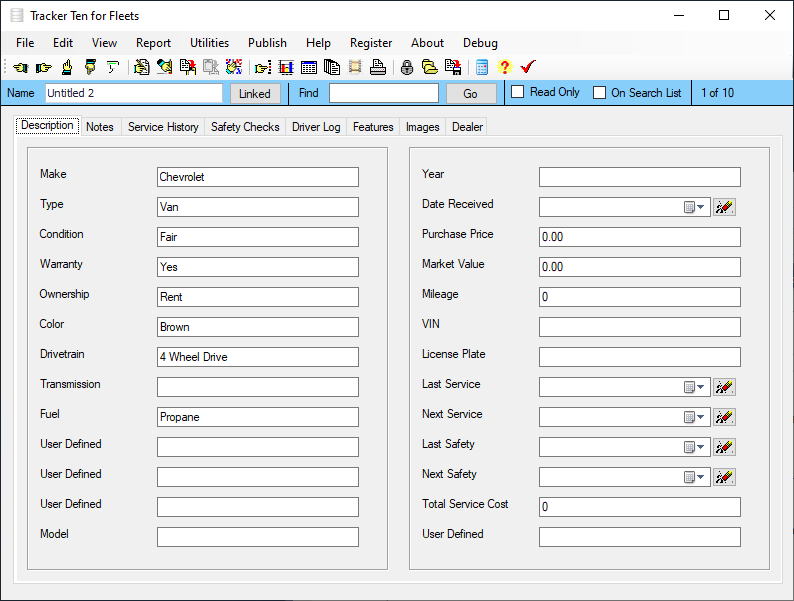Expand the Date Received date dropdown

pyautogui.click(x=695, y=207)
